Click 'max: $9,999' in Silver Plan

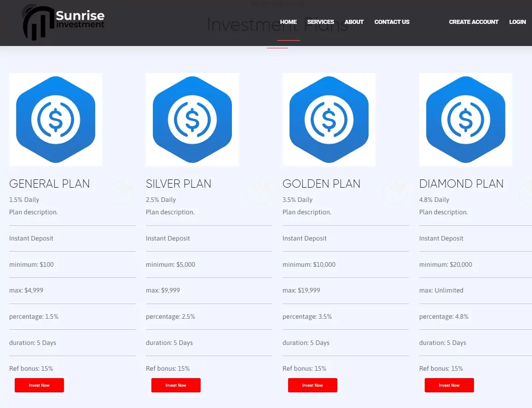163,290
